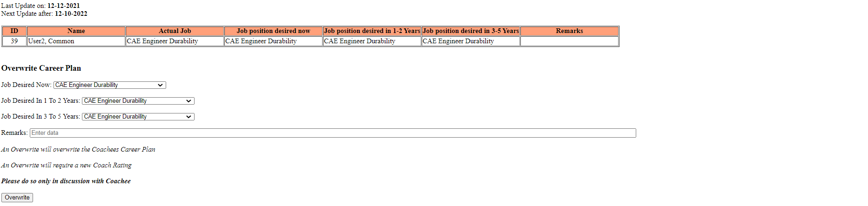Click the Next Update date 12-10-2022
The width and height of the screenshot is (868, 206).
point(71,14)
